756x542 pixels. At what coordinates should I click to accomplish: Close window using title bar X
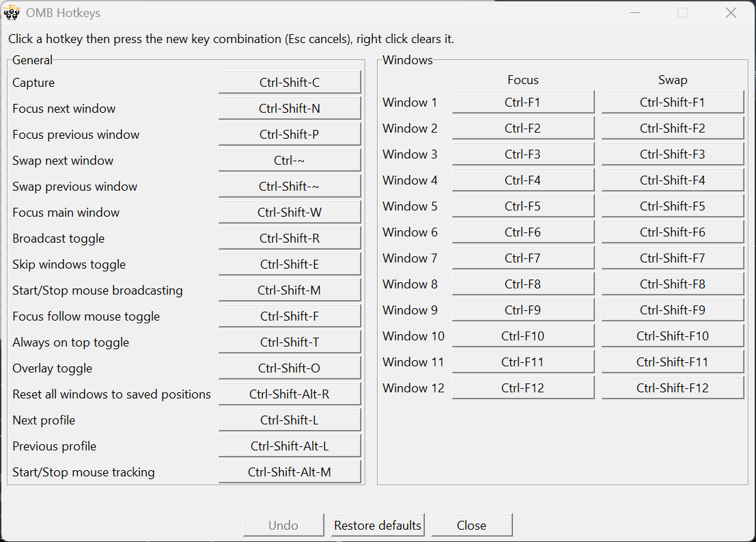[731, 13]
